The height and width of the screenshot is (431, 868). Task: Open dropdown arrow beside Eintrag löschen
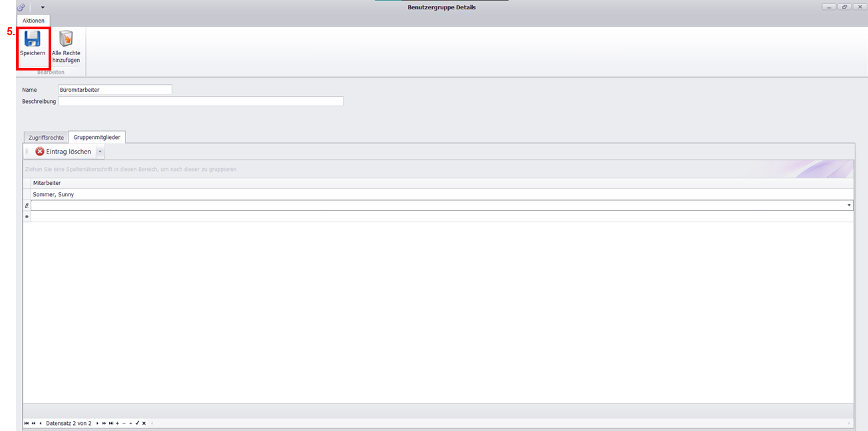(x=100, y=152)
